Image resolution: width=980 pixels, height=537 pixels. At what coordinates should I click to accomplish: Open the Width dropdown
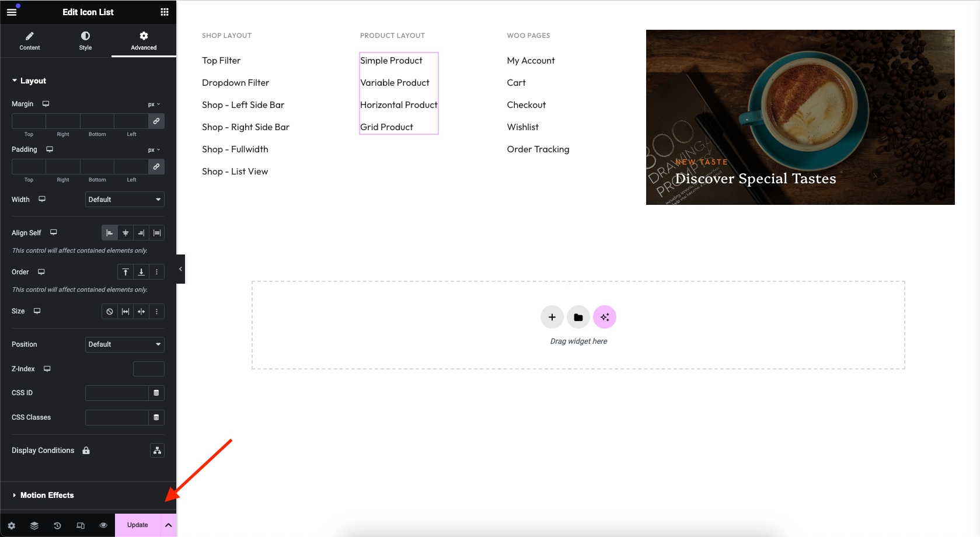point(124,200)
